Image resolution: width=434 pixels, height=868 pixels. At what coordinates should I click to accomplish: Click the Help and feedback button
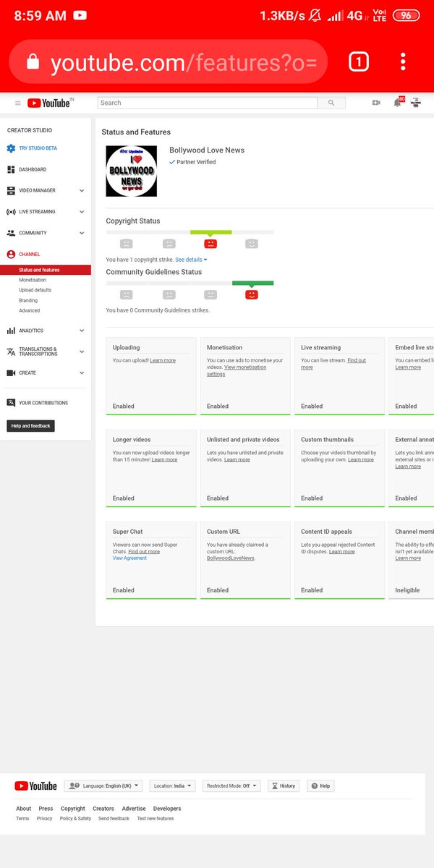[x=30, y=426]
